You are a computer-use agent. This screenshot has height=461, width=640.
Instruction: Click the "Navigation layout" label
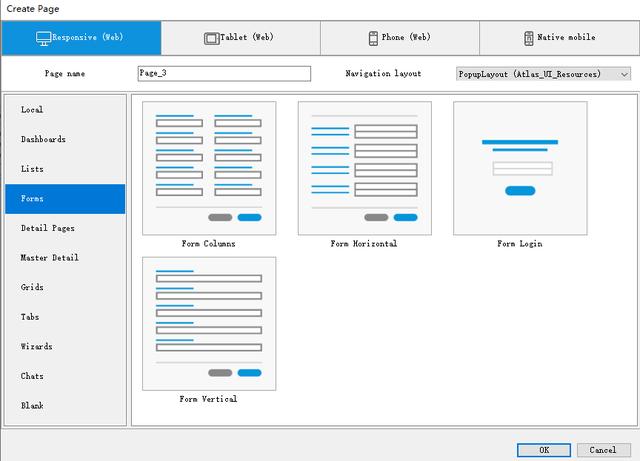coord(383,73)
